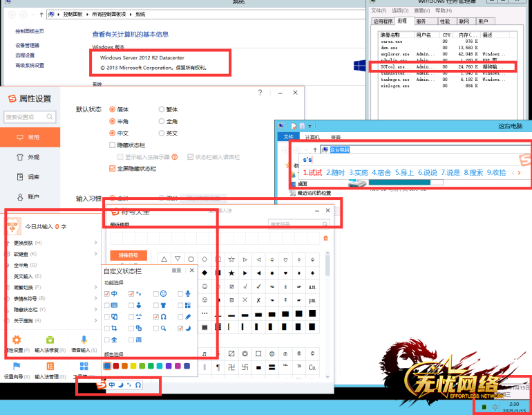This screenshot has height=415, width=532.
Task: Go to previous candidate page arrow
Action: (513, 172)
